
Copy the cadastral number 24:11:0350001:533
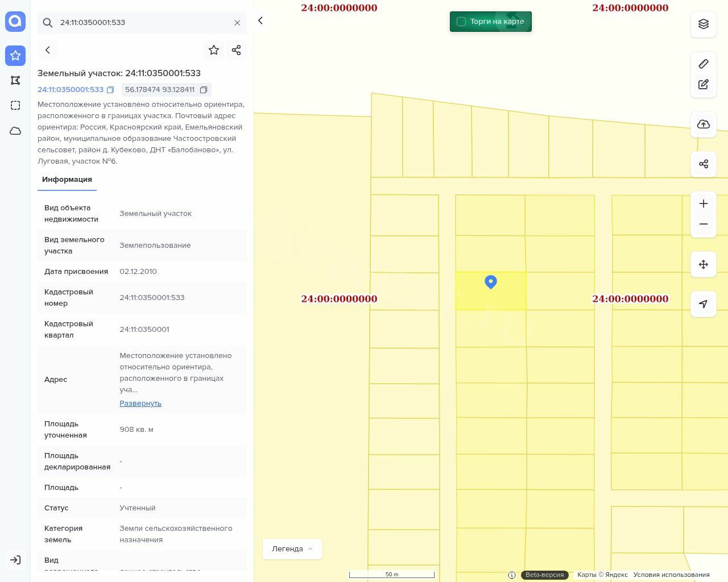pos(110,90)
